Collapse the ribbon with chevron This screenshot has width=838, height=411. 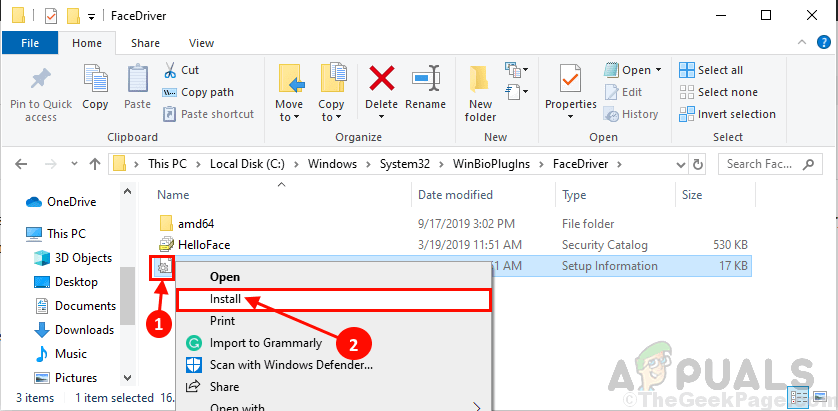coord(801,42)
